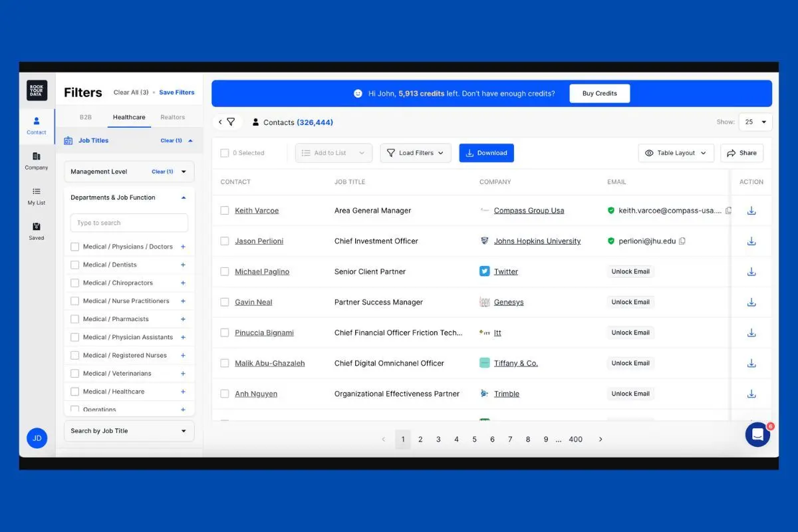The width and height of the screenshot is (798, 532).
Task: Add Medical / Nurse Practitioners with plus
Action: (183, 301)
